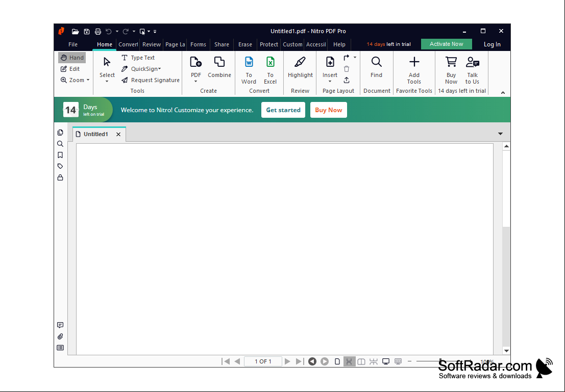Click Get started in welcome banner
The image size is (565, 392).
pos(283,110)
